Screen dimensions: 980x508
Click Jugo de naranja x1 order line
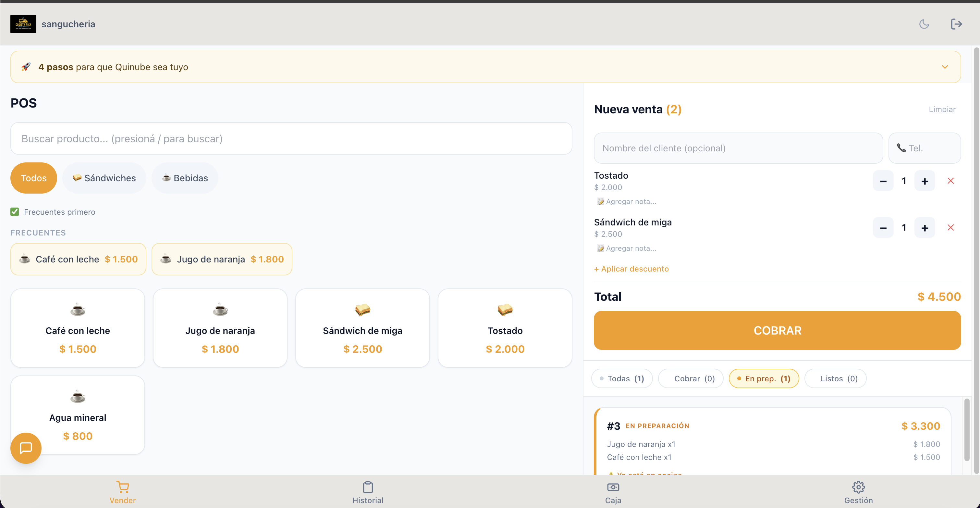click(641, 444)
